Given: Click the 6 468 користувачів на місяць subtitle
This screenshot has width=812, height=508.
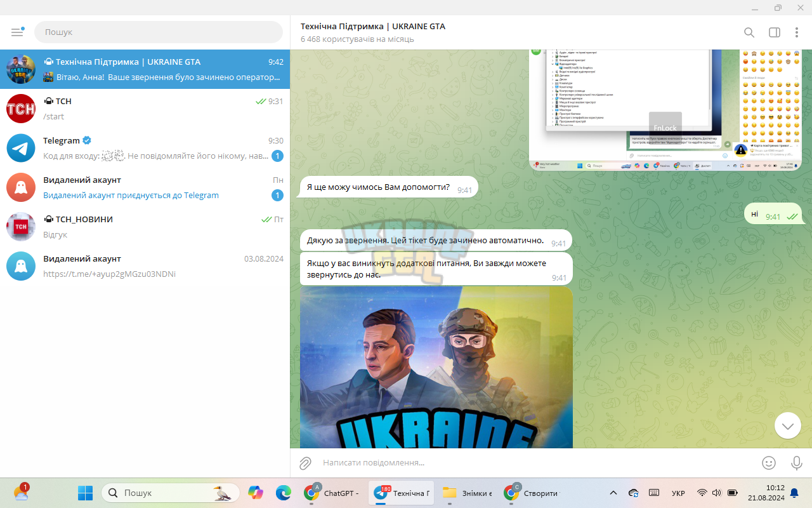Looking at the screenshot, I should tap(357, 39).
